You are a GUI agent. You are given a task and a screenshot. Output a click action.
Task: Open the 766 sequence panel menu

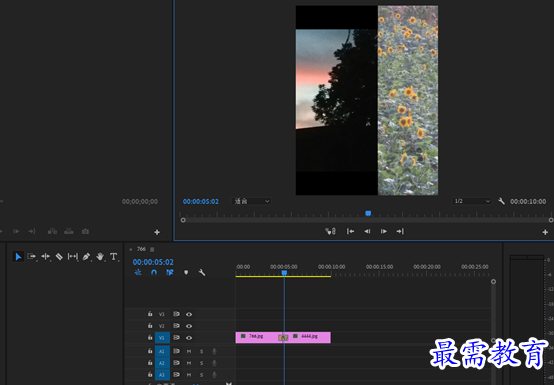click(152, 249)
